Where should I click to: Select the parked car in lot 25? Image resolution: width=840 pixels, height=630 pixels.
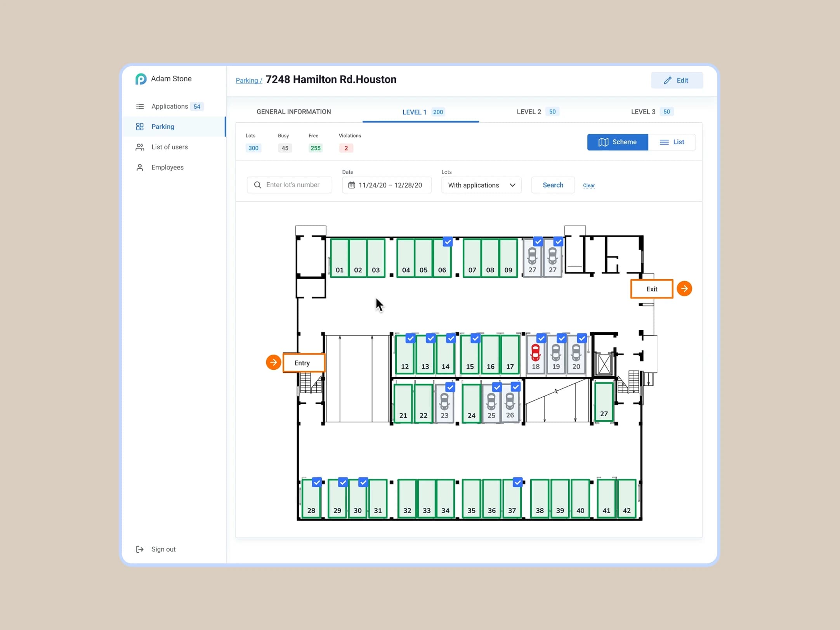pos(491,402)
